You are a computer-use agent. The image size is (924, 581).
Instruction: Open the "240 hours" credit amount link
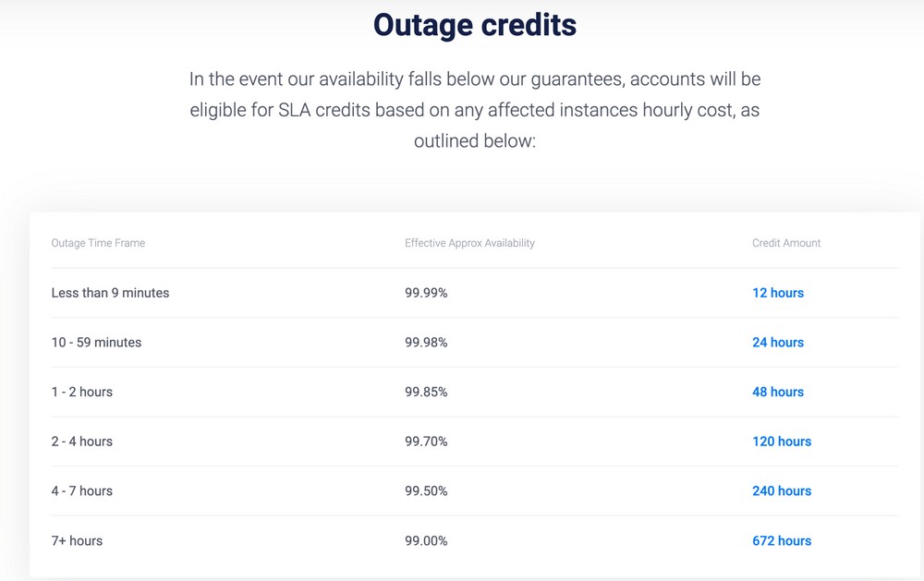(x=781, y=491)
